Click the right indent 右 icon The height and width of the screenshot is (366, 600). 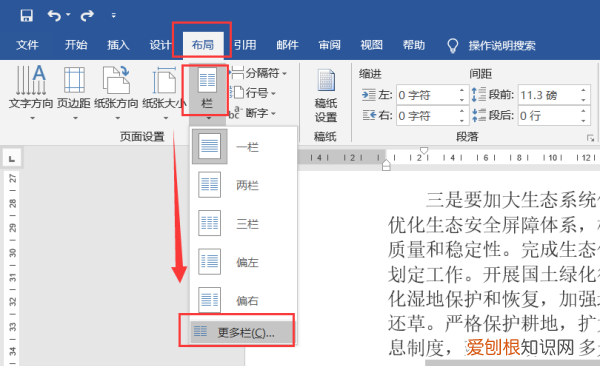point(369,115)
